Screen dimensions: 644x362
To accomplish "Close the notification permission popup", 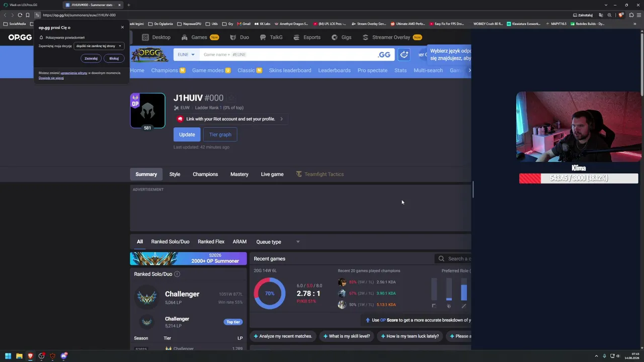I will pyautogui.click(x=122, y=27).
